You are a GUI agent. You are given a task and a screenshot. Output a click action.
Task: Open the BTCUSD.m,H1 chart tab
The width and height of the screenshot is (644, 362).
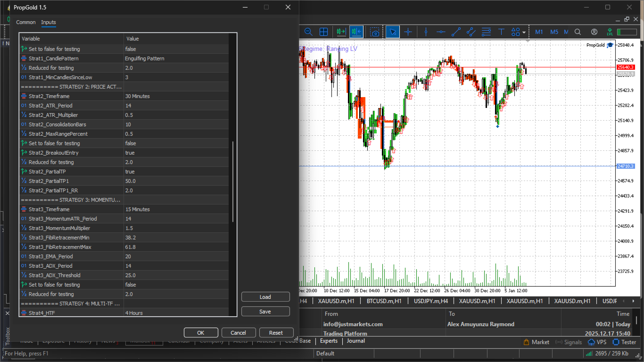(x=384, y=301)
